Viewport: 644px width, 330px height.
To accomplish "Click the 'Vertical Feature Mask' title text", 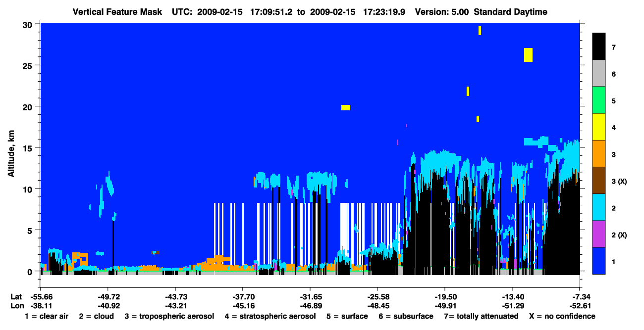I will tap(117, 12).
